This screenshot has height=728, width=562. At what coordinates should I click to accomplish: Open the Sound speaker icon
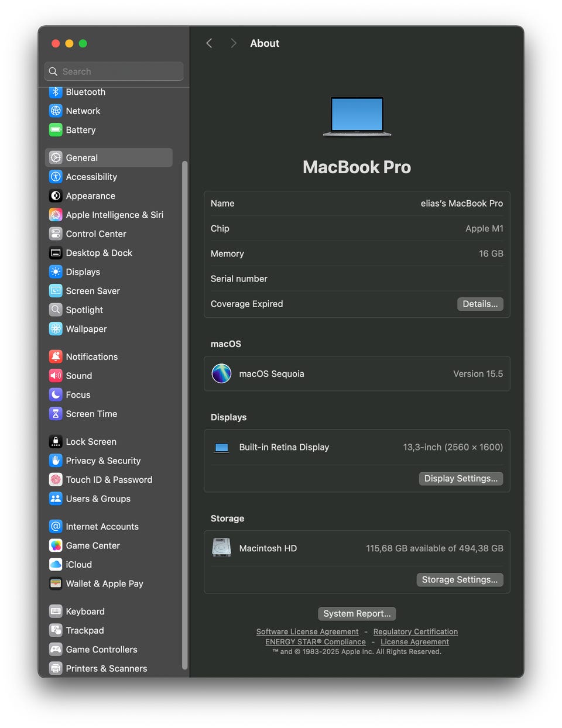(x=56, y=376)
